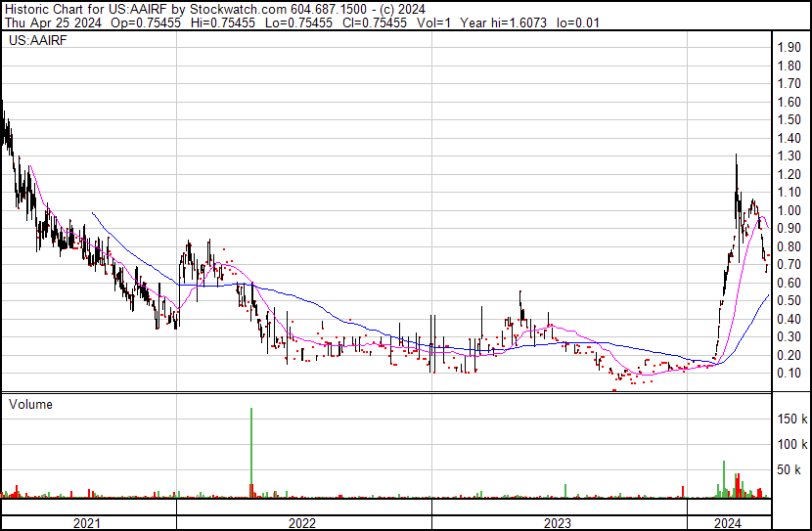Select the 2024 year label on time axis

pyautogui.click(x=729, y=522)
